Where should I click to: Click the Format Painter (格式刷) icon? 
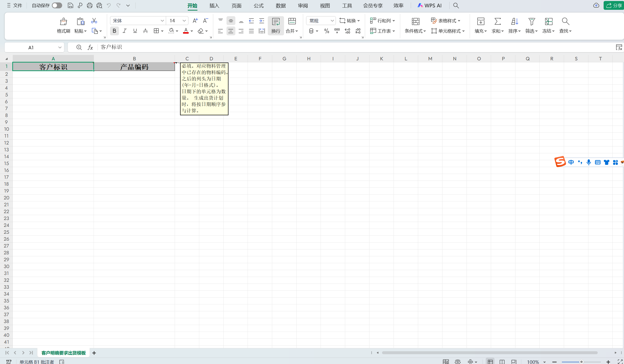(63, 22)
